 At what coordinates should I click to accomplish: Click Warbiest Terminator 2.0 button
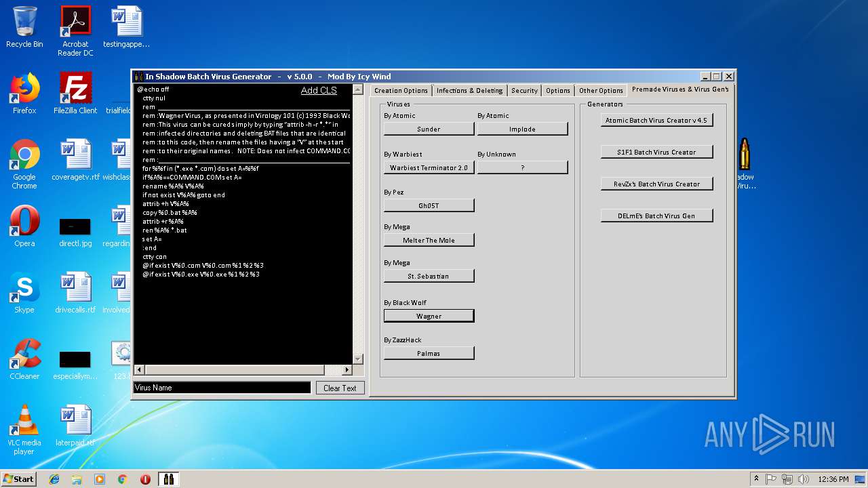429,167
